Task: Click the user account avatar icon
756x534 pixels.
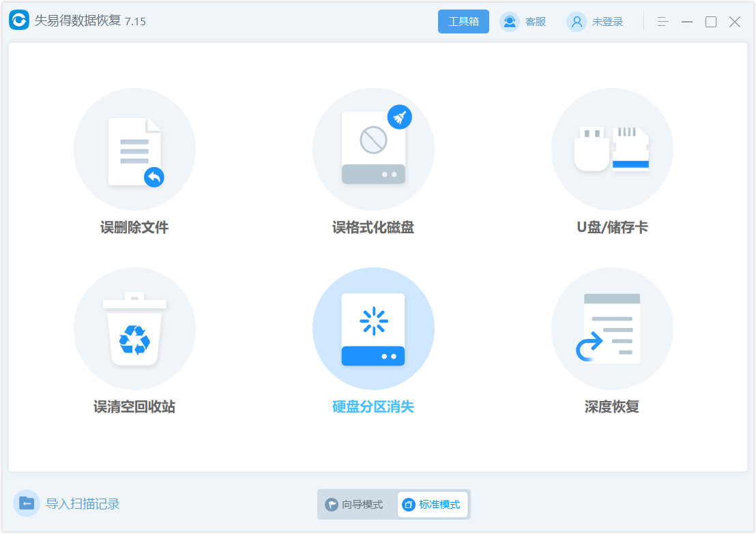Action: [576, 22]
